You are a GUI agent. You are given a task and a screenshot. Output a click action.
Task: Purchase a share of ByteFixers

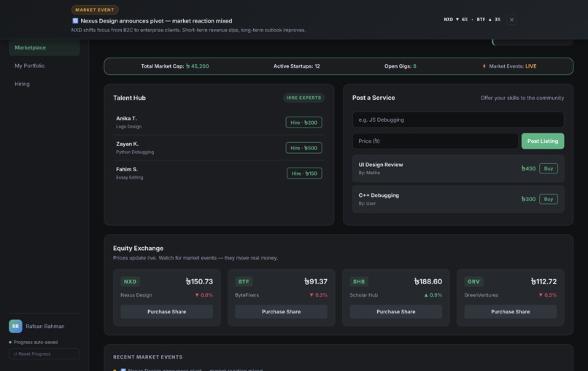282,312
